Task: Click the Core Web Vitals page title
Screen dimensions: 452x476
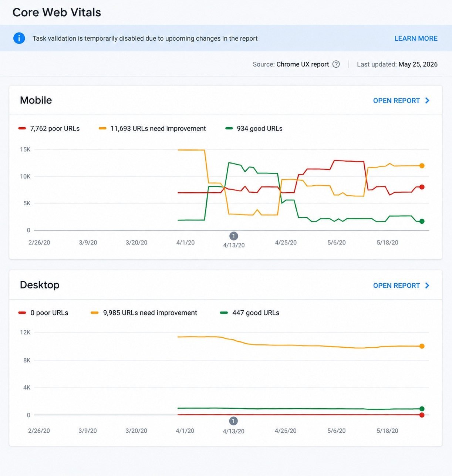Action: click(x=57, y=12)
